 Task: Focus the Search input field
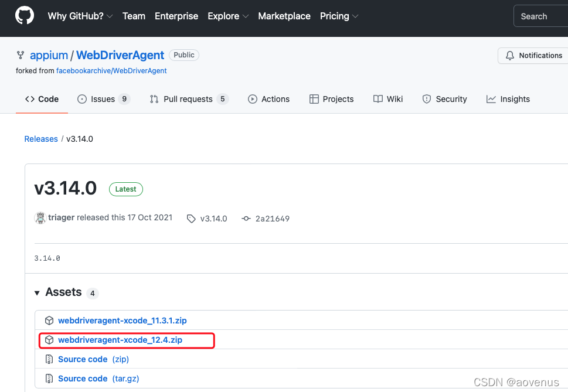point(541,16)
